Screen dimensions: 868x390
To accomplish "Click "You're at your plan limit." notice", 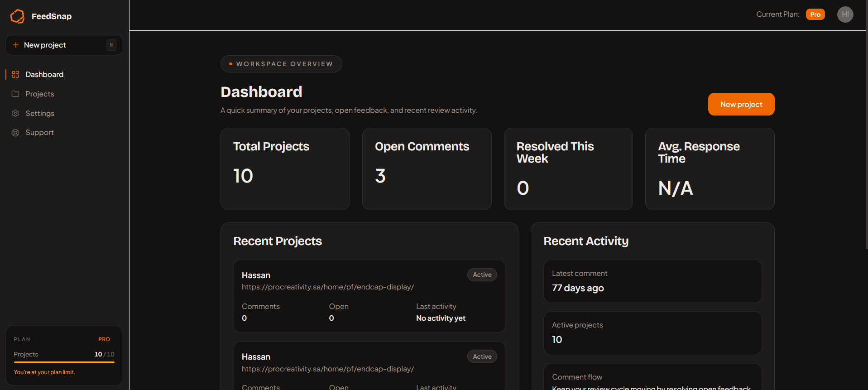I will 44,372.
